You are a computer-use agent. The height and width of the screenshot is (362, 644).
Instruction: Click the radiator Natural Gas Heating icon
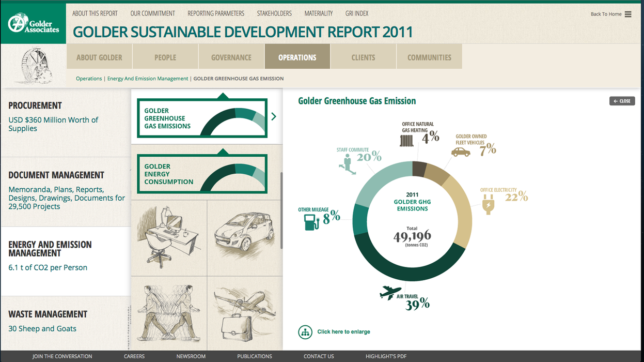(407, 140)
